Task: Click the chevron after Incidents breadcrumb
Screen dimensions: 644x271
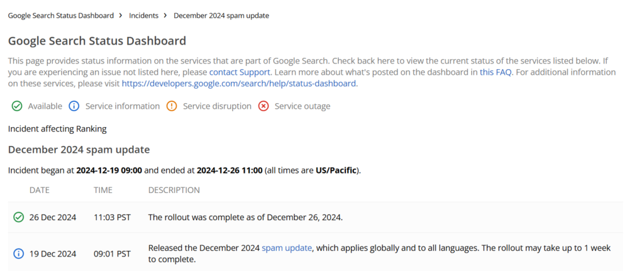Action: (x=165, y=16)
